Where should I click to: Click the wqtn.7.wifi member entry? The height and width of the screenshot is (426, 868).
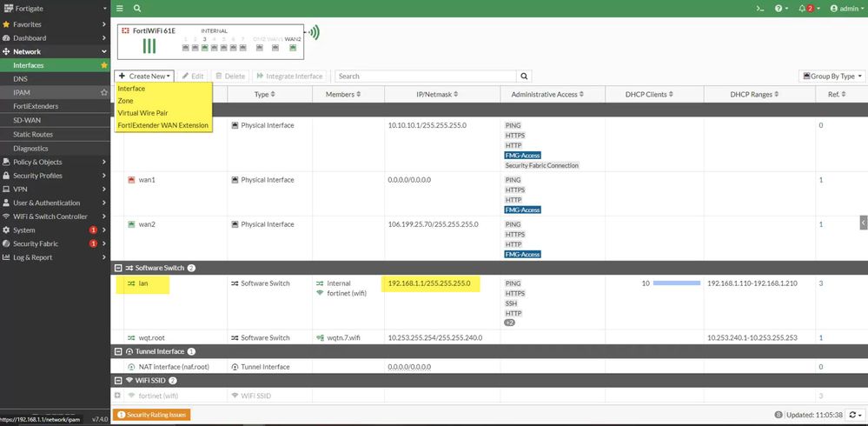[338, 338]
